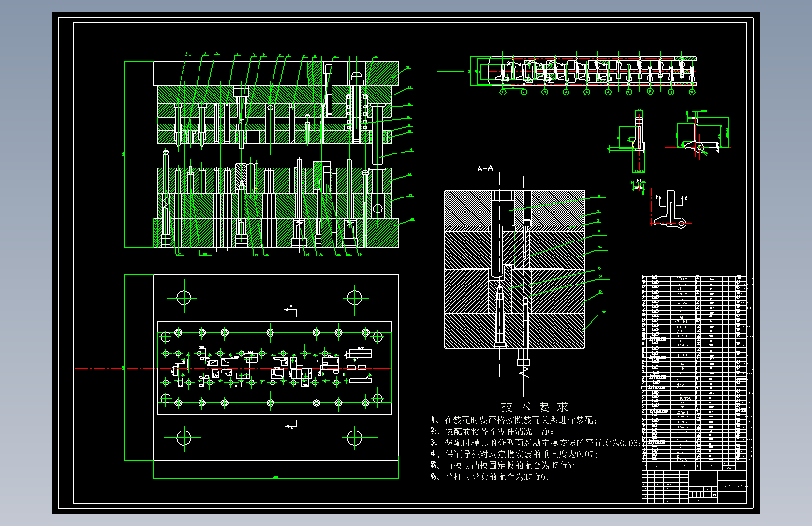Image resolution: width=812 pixels, height=526 pixels.
Task: Click the technical requirements heading text
Action: tap(535, 406)
